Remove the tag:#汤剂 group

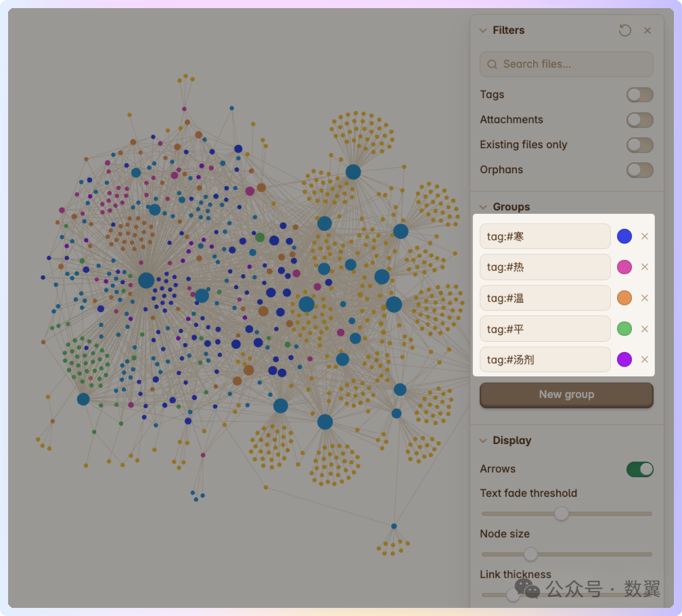click(x=645, y=359)
